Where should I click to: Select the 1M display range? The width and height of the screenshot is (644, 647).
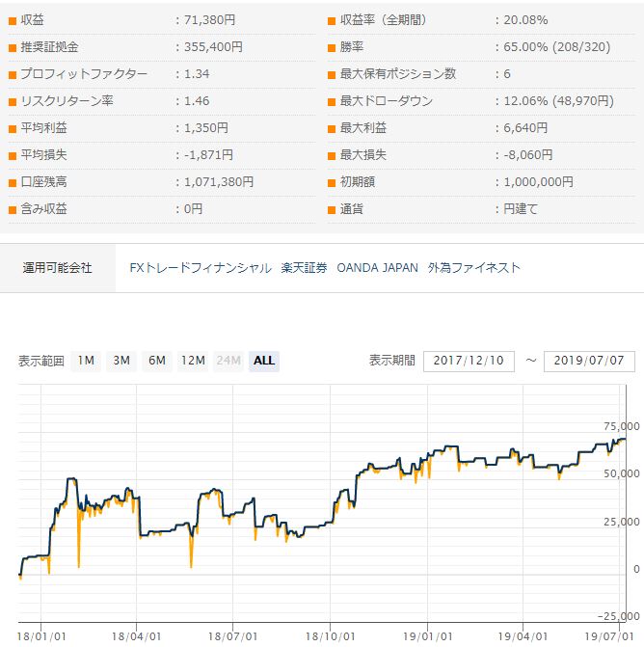87,361
